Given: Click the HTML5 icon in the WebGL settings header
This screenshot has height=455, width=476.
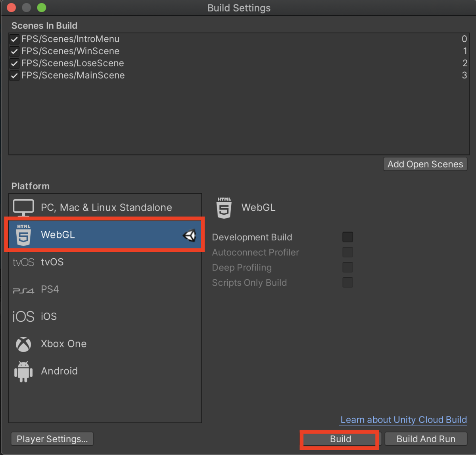Looking at the screenshot, I should pos(224,208).
